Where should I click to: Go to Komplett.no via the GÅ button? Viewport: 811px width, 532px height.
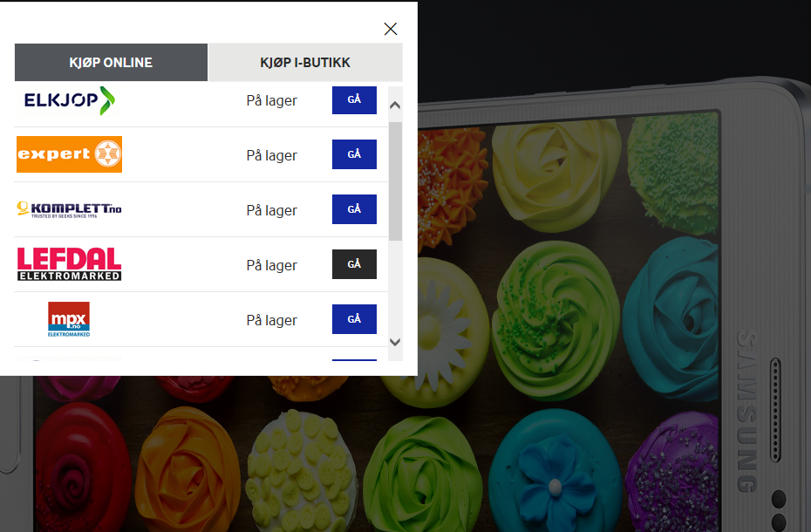click(x=354, y=209)
